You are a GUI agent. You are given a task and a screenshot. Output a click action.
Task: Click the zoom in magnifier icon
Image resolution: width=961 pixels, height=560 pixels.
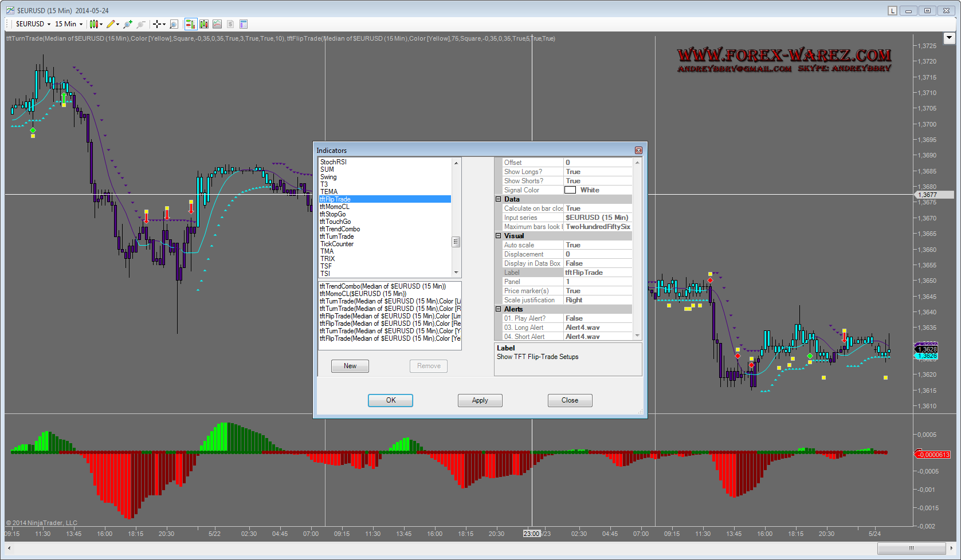tap(127, 24)
